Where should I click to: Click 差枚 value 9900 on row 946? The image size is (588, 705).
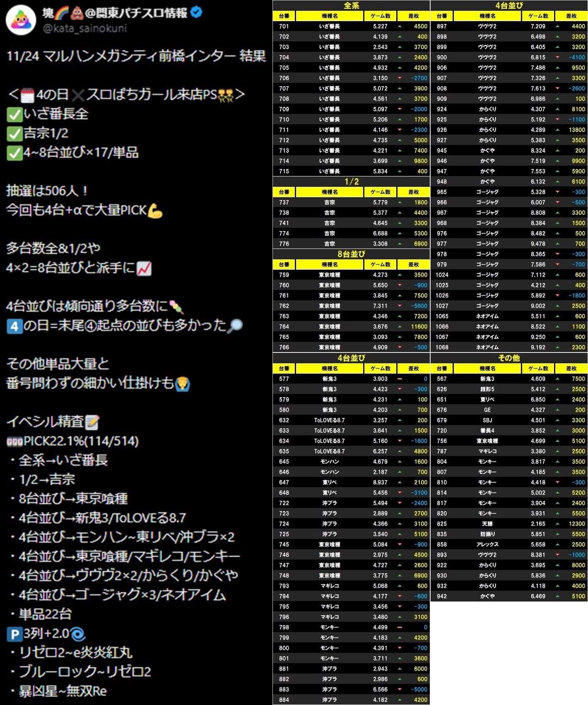pos(578,161)
